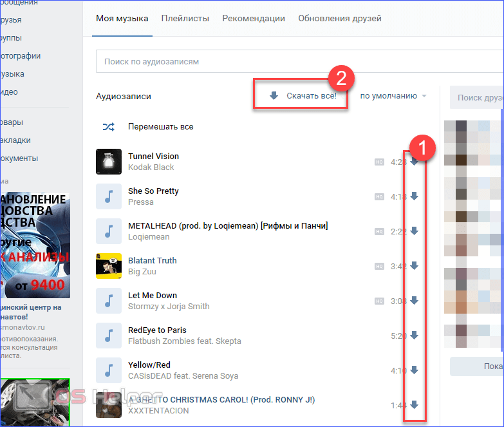The height and width of the screenshot is (427, 504).
Task: Switch to the Моя музыка tab
Action: 122,18
